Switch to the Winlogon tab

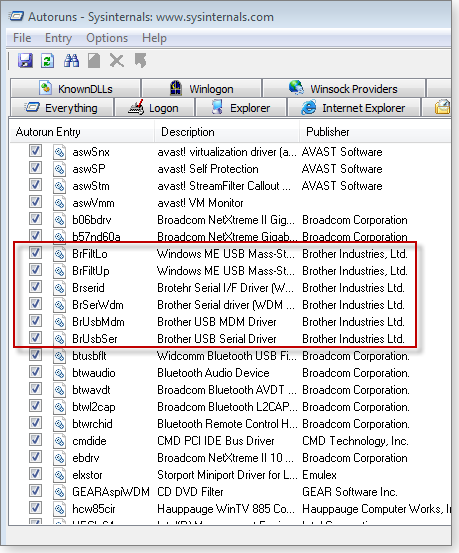click(x=202, y=88)
